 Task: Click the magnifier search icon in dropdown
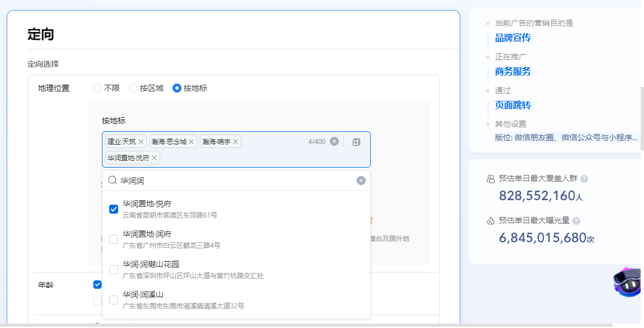[x=112, y=181]
